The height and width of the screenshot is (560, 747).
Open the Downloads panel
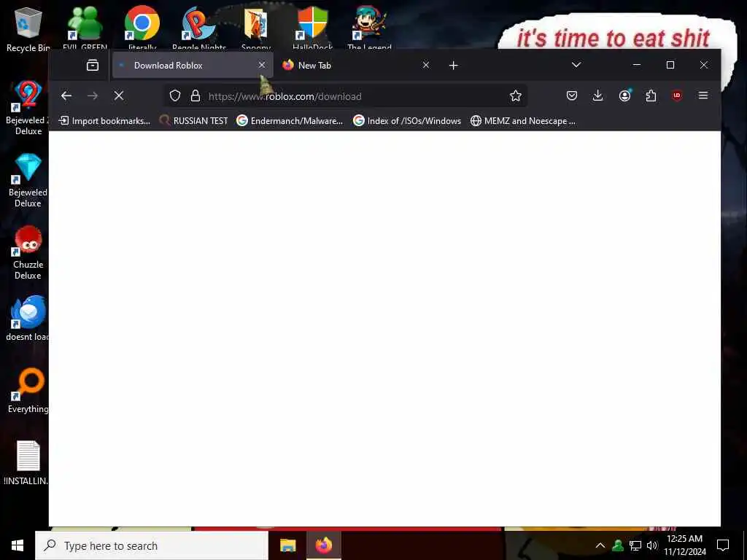[x=598, y=96]
